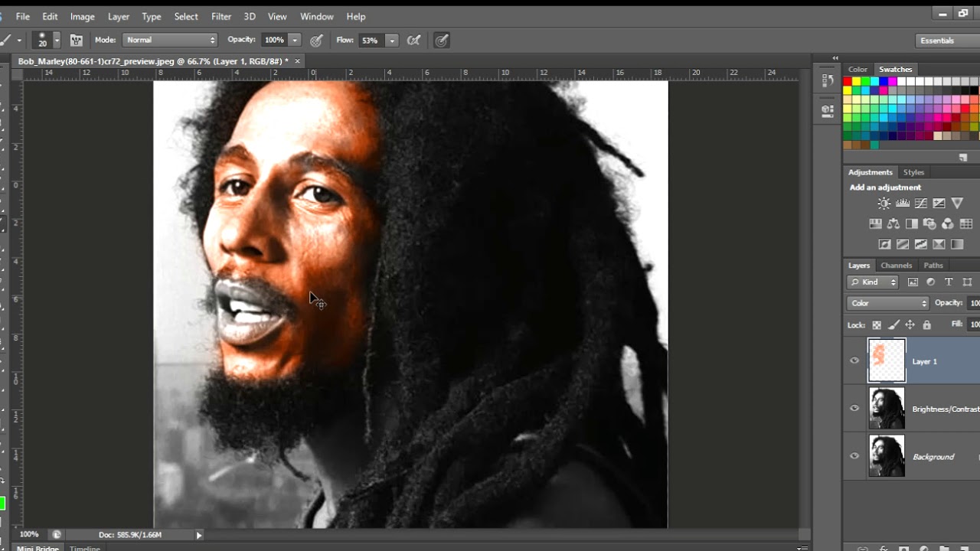Screen dimensions: 980x551
Task: Switch to the Styles tab
Action: point(913,172)
